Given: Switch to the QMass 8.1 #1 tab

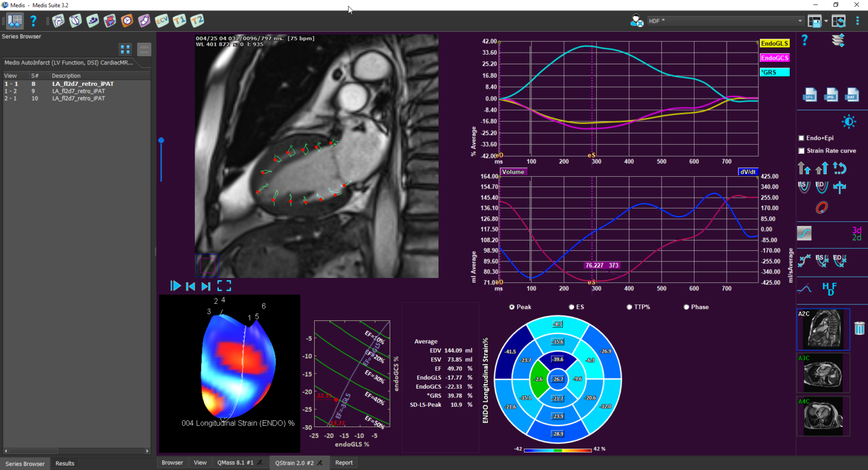Looking at the screenshot, I should point(235,463).
